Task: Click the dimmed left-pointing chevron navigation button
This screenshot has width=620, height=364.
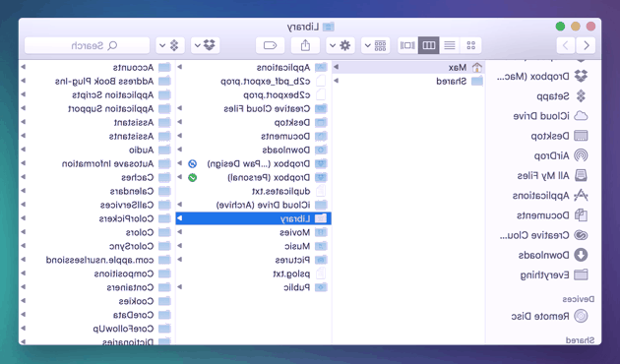Action: tap(566, 45)
